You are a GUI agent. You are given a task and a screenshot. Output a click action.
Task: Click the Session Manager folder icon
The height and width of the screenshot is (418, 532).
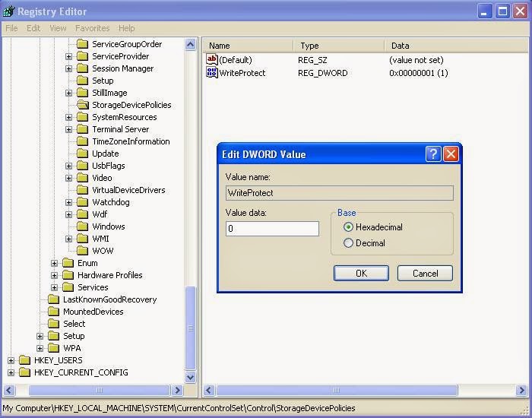(x=82, y=68)
